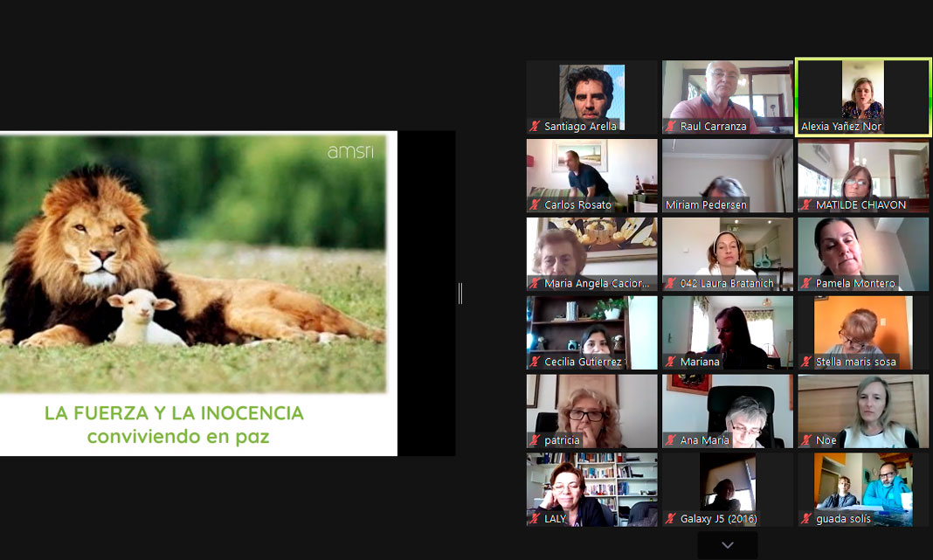Click the guada solís video tile
Image resolution: width=933 pixels, height=560 pixels.
862,487
